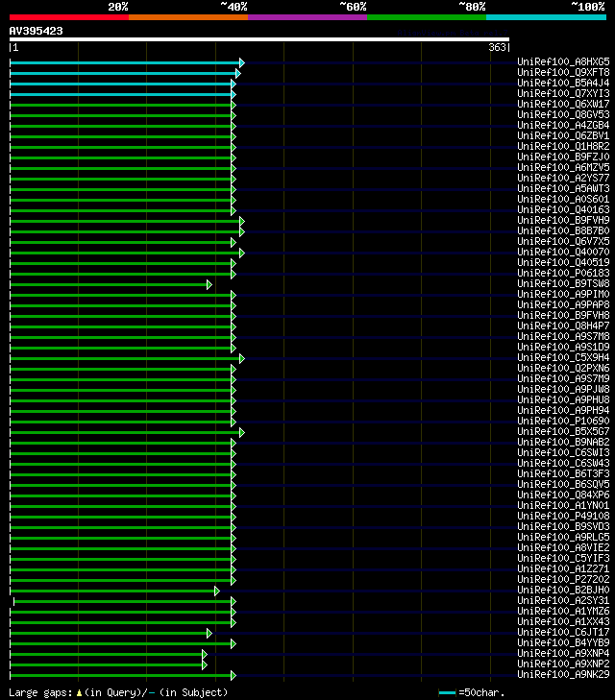This screenshot has width=615, height=700.
Task: Click the green ~80% legend segment
Action: 427,17
